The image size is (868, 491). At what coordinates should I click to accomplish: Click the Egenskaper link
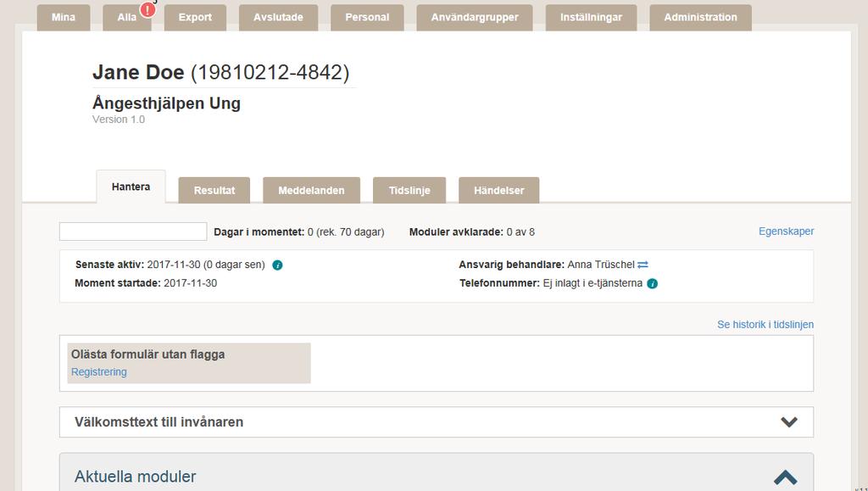786,232
